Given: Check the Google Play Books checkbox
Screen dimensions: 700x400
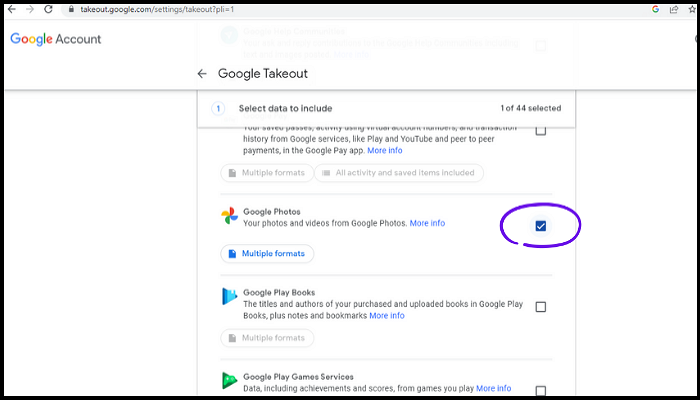Looking at the screenshot, I should click(541, 307).
